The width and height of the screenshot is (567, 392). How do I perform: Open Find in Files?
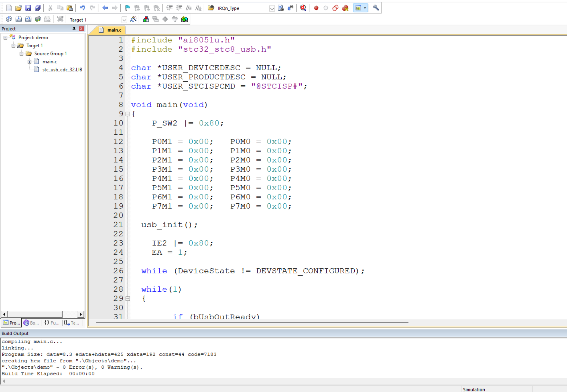[x=211, y=8]
